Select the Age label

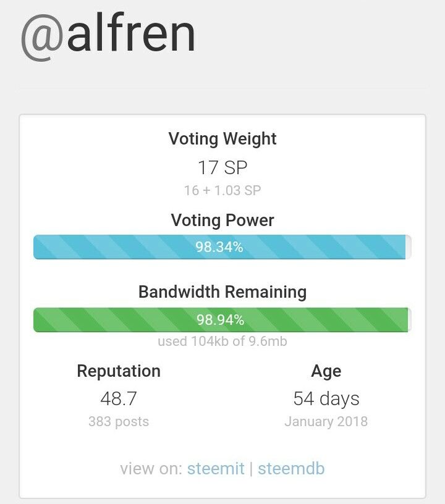point(326,372)
